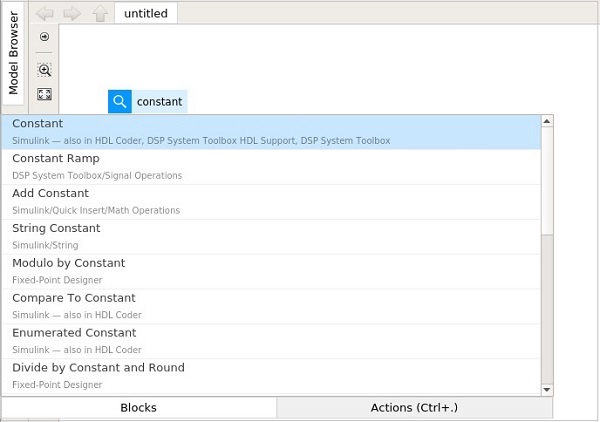600x422 pixels.
Task: Switch to the untitled model tab
Action: click(x=146, y=13)
